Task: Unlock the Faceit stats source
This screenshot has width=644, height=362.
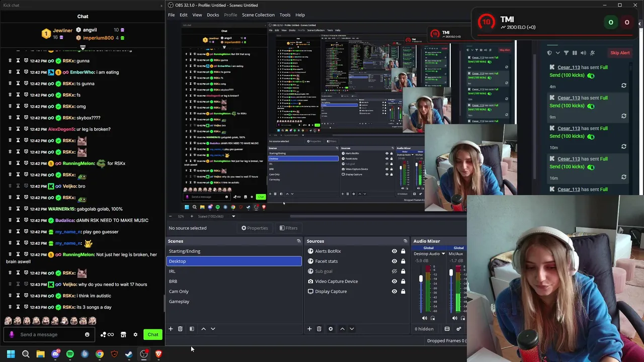Action: coord(403,261)
